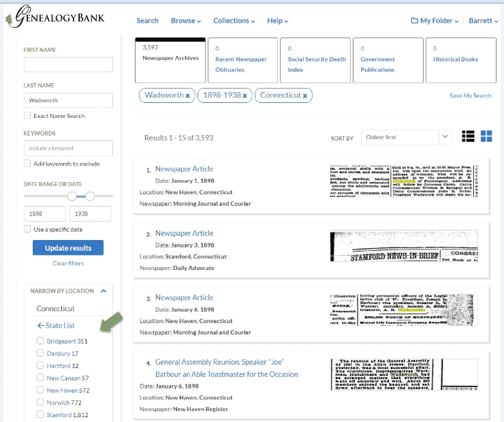Tick Add keywords to exclude
Image resolution: width=504 pixels, height=422 pixels.
[27, 164]
